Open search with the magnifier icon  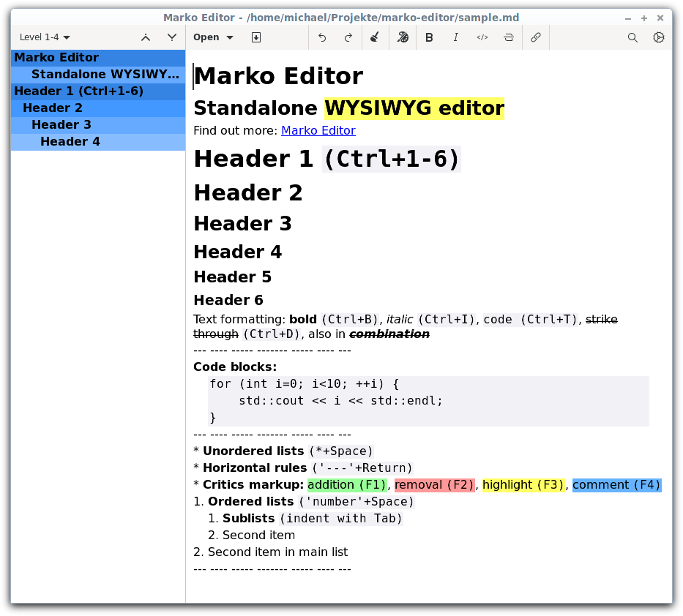click(x=632, y=37)
